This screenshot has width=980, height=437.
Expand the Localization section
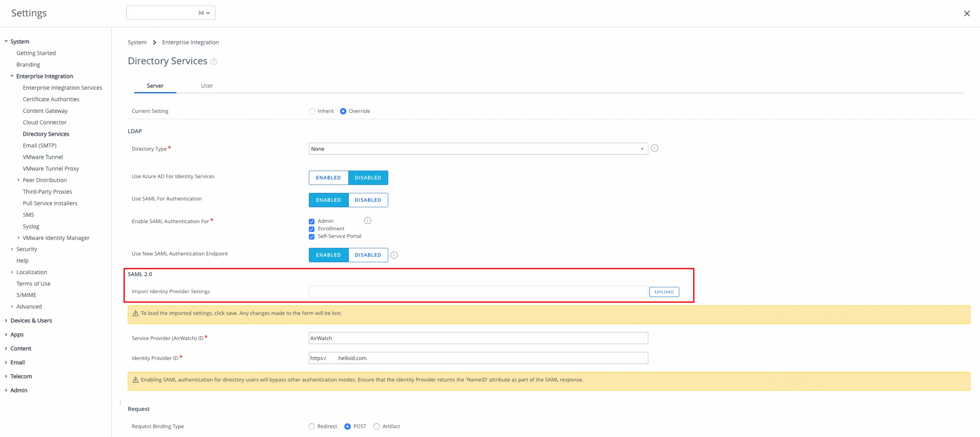point(12,272)
